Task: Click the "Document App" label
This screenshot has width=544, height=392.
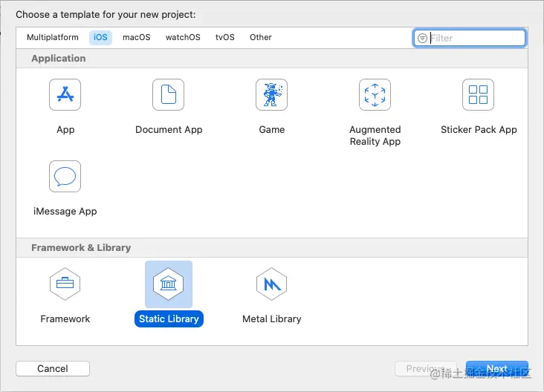Action: [169, 130]
